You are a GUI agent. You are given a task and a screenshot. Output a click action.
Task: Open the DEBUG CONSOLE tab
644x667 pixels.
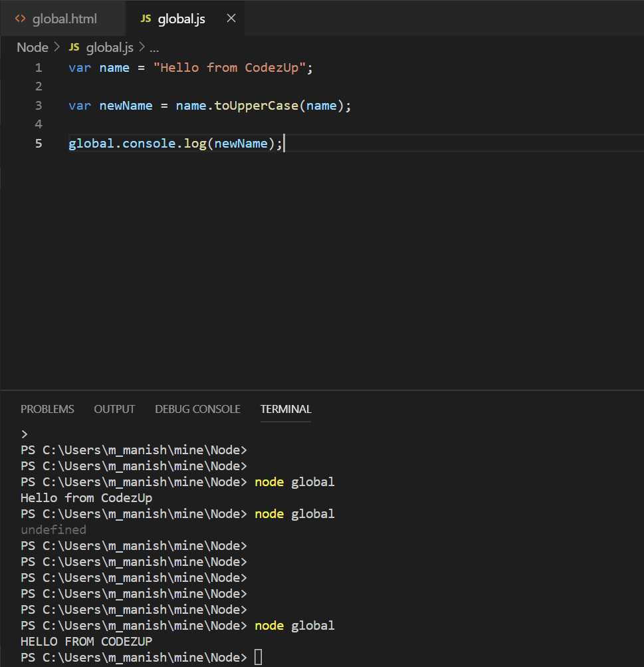(x=197, y=409)
